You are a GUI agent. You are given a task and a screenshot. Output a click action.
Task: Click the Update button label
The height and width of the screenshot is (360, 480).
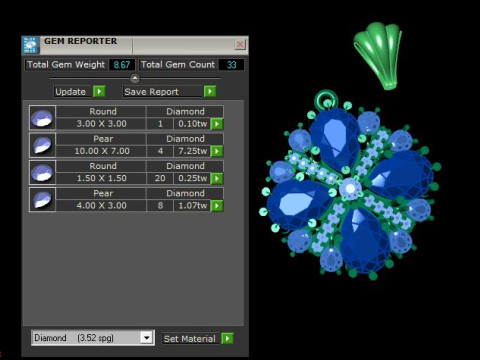(70, 92)
